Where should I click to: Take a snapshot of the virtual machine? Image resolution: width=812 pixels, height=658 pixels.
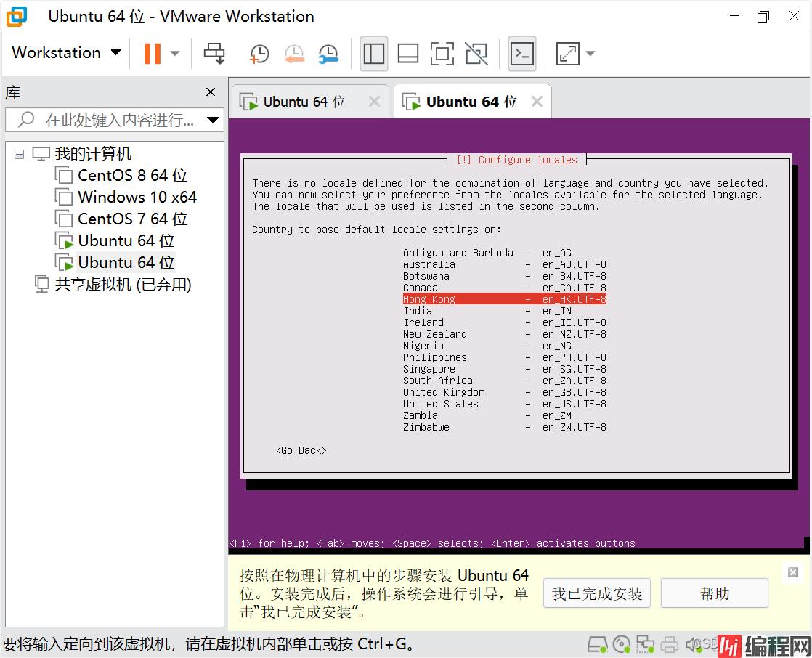(259, 53)
